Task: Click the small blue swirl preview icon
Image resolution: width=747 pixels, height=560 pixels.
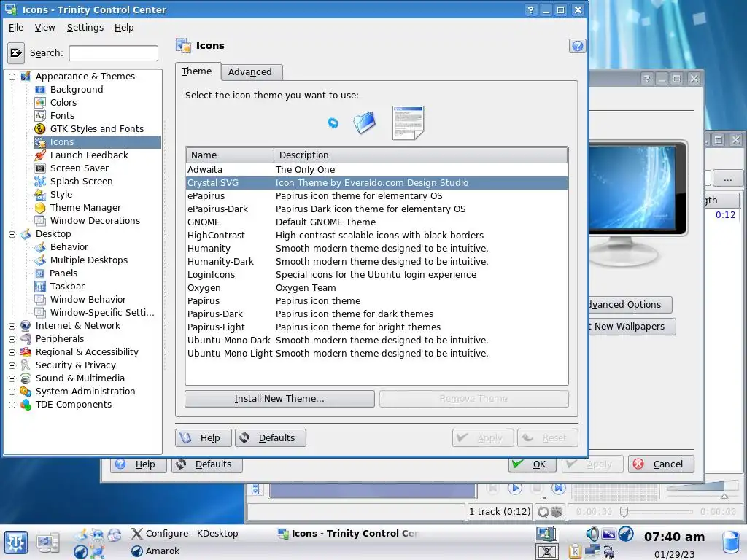Action: 333,122
